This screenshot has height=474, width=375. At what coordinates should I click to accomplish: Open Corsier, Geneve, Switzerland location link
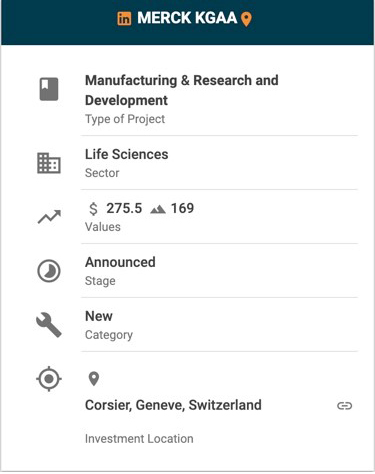point(173,405)
